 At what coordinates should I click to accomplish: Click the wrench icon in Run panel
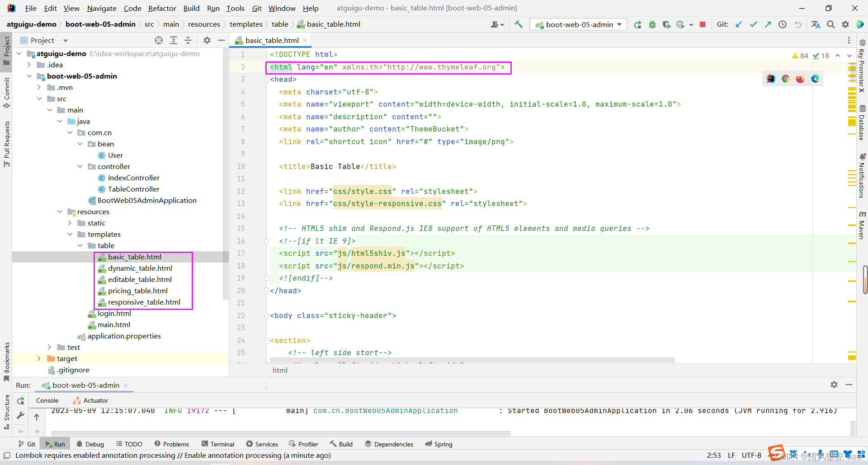click(21, 415)
